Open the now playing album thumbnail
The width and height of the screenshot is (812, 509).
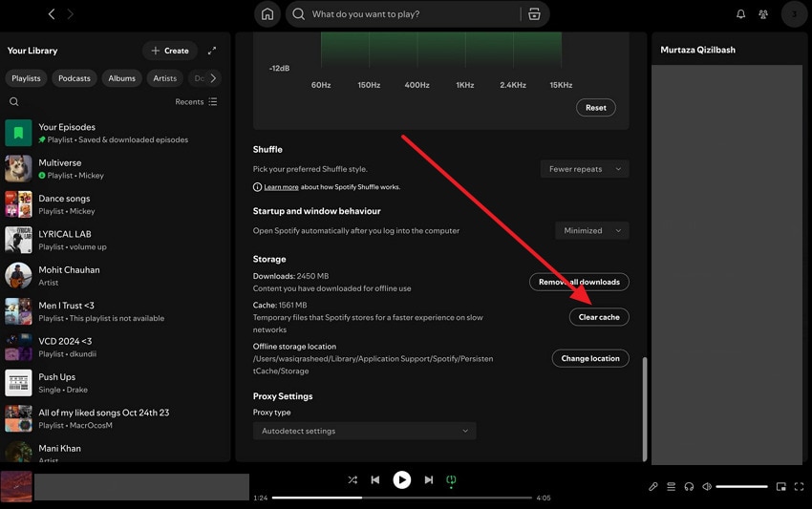tap(16, 486)
